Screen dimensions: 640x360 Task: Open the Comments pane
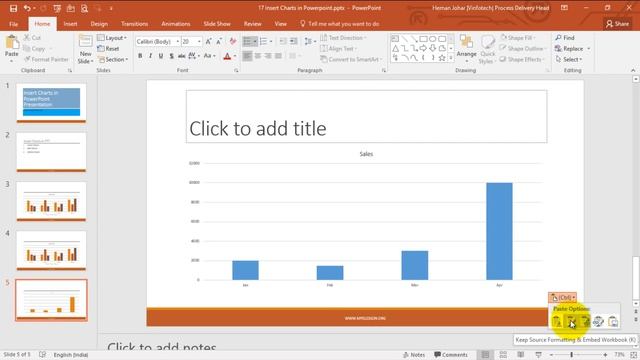(x=451, y=355)
